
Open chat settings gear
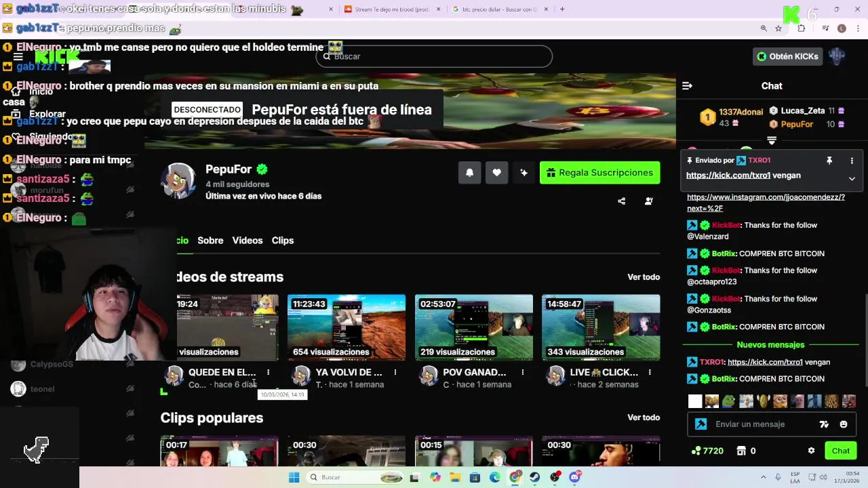coord(811,451)
